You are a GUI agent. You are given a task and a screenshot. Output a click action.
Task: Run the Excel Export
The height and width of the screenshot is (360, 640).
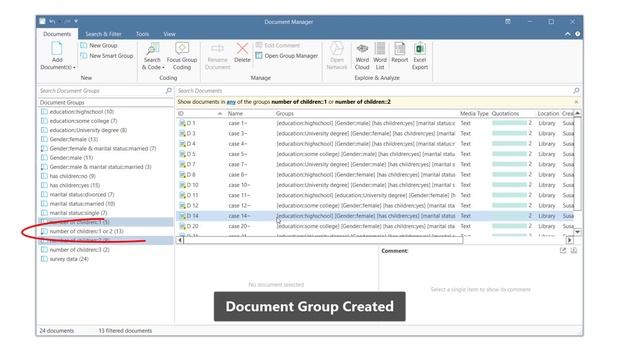point(420,56)
